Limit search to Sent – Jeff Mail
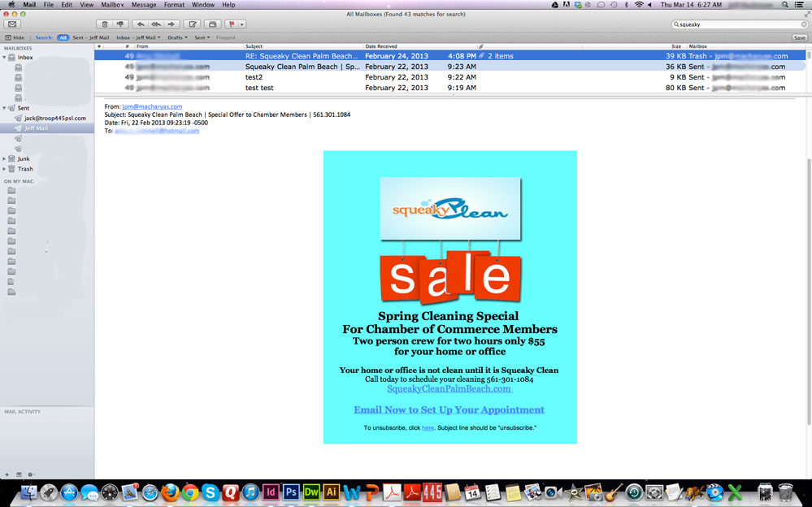Screen dimensions: 812x507 point(90,38)
